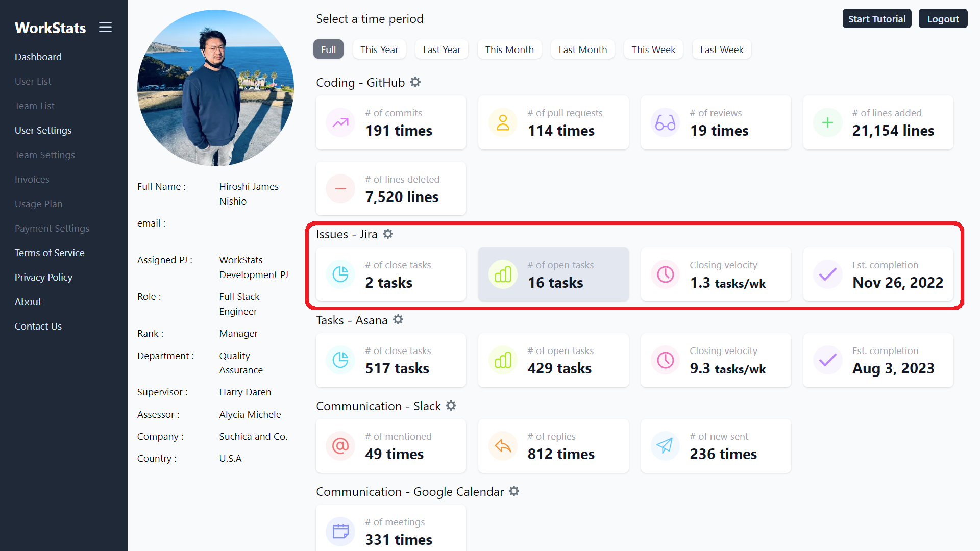Open Coding - GitHub settings gear
This screenshot has height=551, width=980.
[415, 82]
